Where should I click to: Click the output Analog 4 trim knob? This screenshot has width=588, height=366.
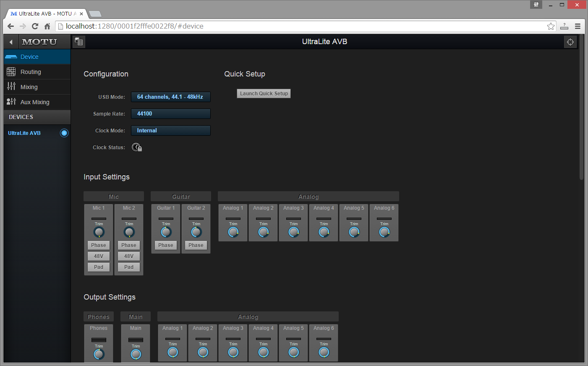(264, 352)
